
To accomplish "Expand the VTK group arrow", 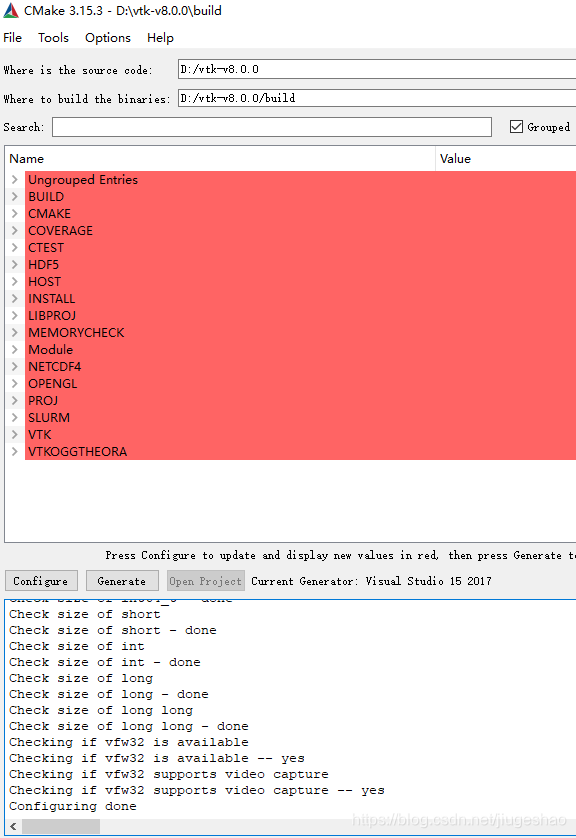I will (x=15, y=434).
